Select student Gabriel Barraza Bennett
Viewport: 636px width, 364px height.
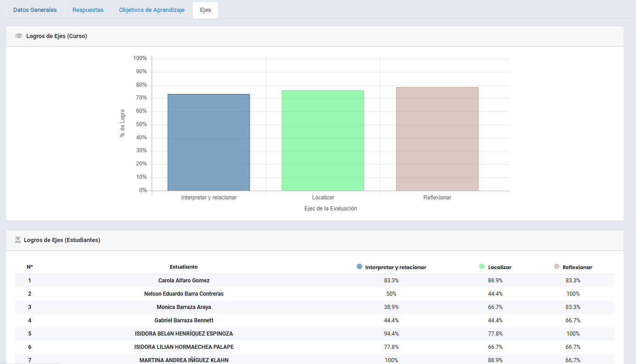pyautogui.click(x=184, y=320)
